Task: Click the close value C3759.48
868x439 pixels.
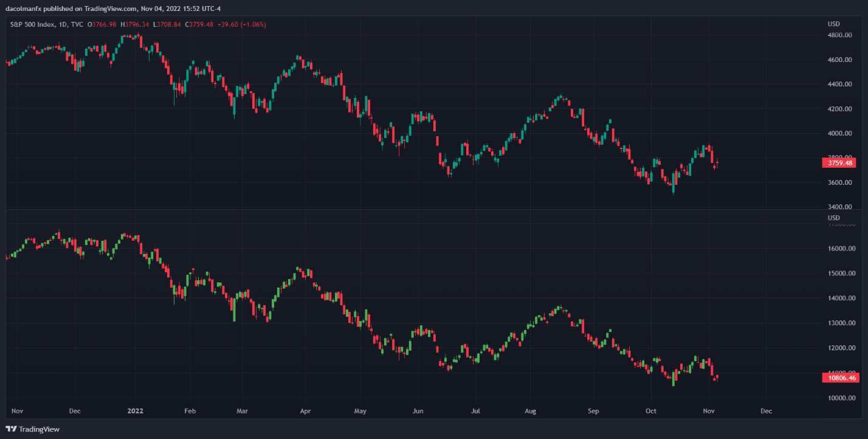Action: point(199,24)
